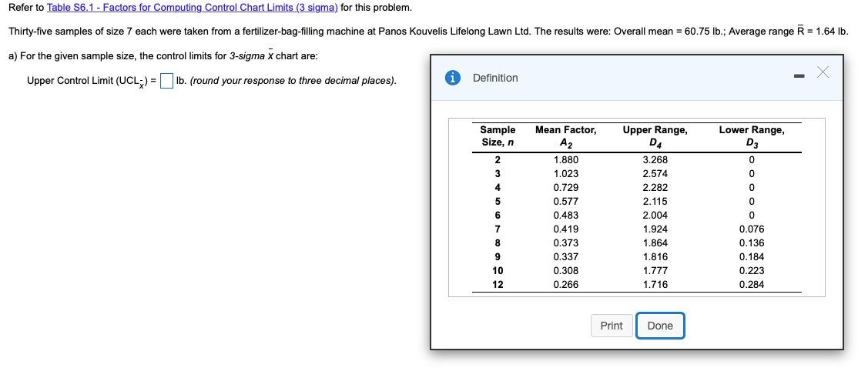
Task: Select the D4 value 3.268
Action: click(x=655, y=160)
